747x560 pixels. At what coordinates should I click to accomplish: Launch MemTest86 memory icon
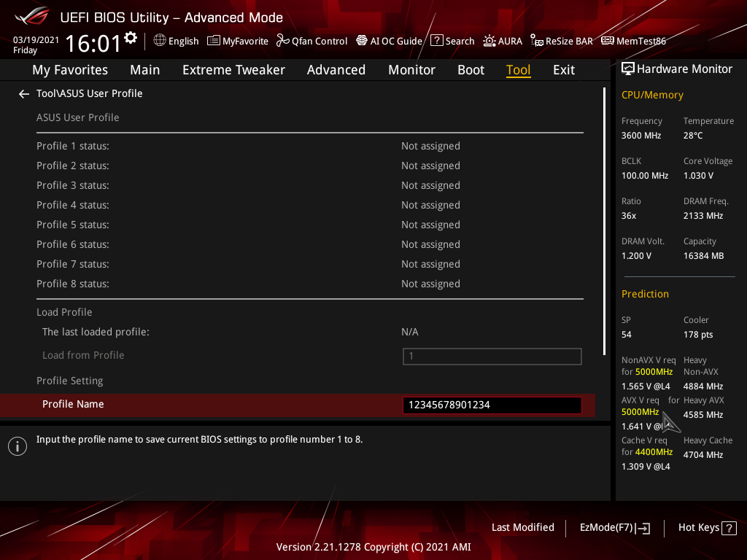(608, 41)
